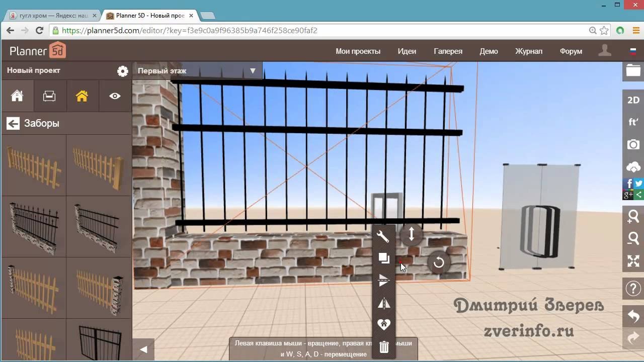Open the Галерея menu item
Viewport: 644px width, 362px height.
coord(448,51)
